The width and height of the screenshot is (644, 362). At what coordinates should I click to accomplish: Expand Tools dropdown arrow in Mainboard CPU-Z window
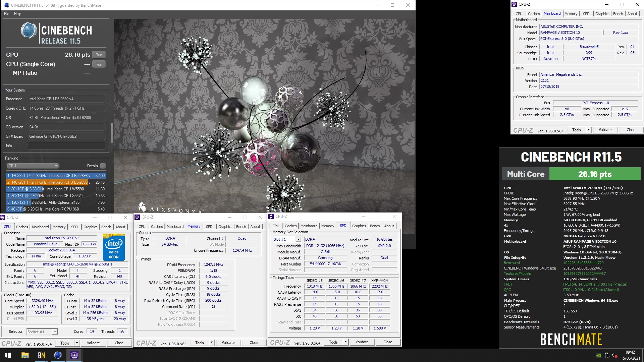click(589, 130)
